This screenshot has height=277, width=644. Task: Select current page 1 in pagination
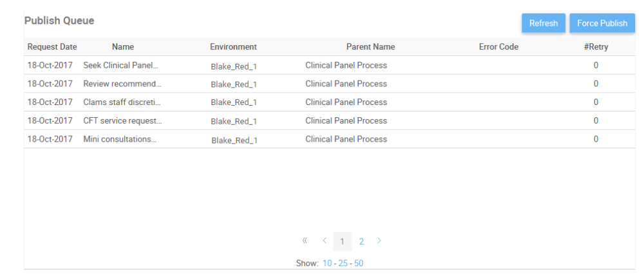343,242
